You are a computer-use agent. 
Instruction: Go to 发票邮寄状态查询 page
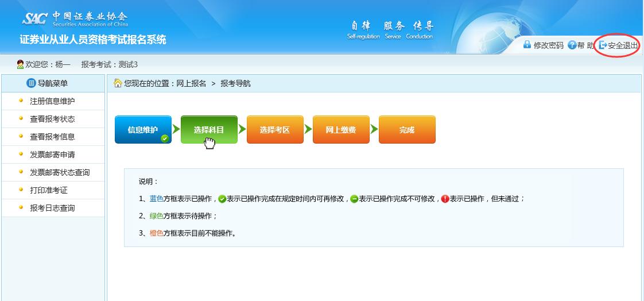coord(60,172)
